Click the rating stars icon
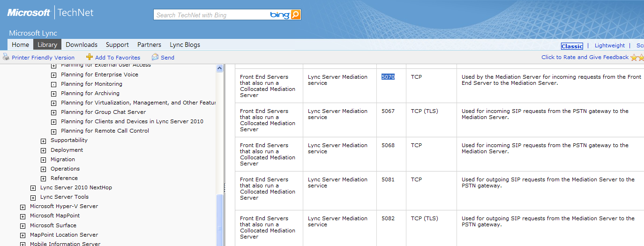Viewport: 644px width, 246px height. click(637, 58)
